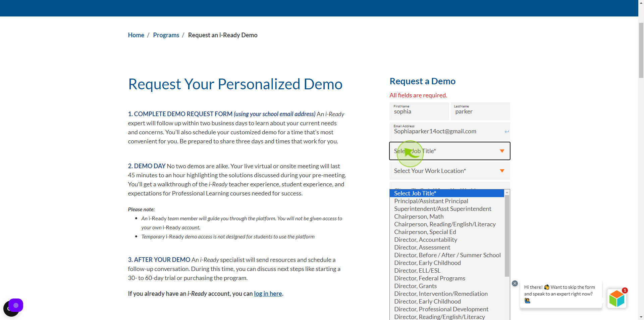Select Director, Professional Development option
The image size is (644, 320).
click(447, 309)
